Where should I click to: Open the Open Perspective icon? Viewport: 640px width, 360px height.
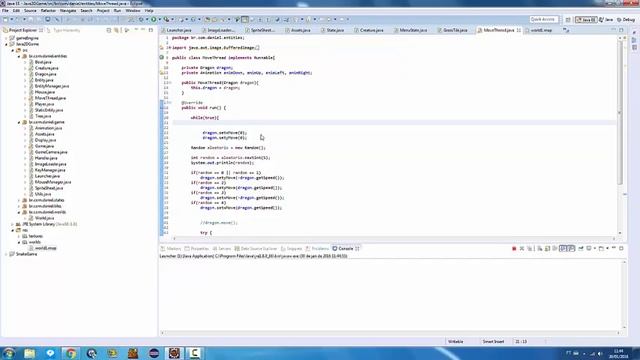pyautogui.click(x=568, y=19)
